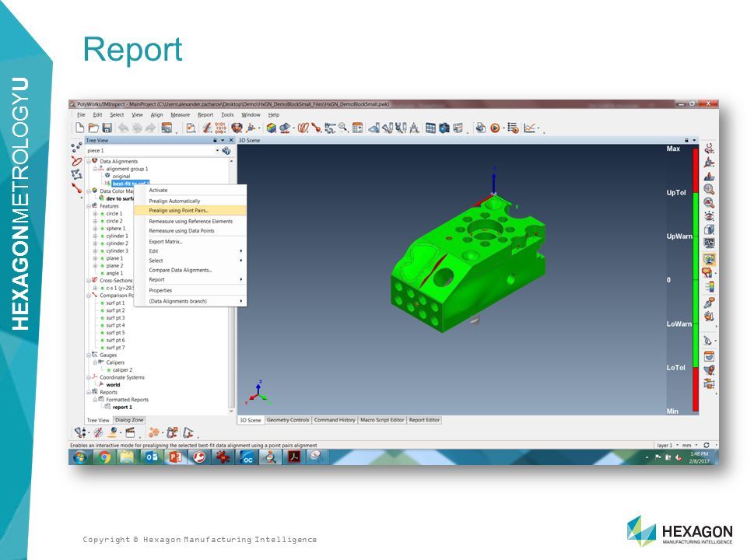This screenshot has height=560, width=747.
Task: Switch to the Macro Script Editor tab
Action: click(382, 420)
